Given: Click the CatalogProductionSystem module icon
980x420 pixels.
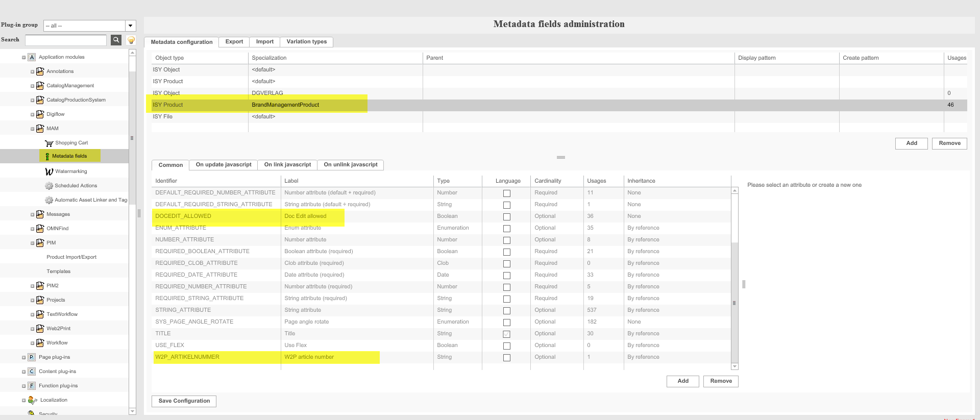Looking at the screenshot, I should coord(40,100).
